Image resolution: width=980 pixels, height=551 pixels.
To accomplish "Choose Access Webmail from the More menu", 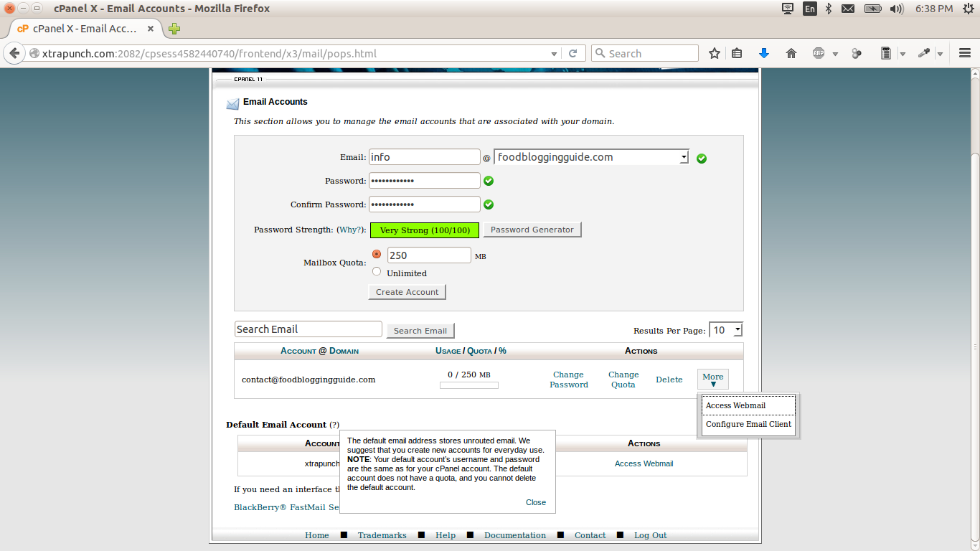I will coord(748,405).
